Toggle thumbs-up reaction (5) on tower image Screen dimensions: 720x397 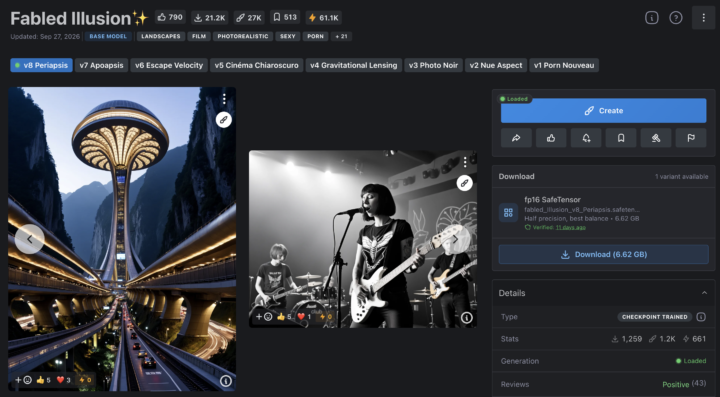[44, 380]
